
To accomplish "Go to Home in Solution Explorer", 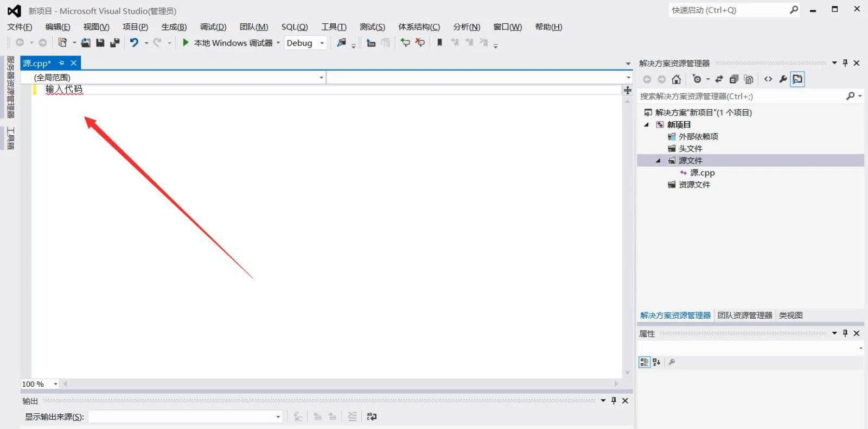I will coord(676,79).
